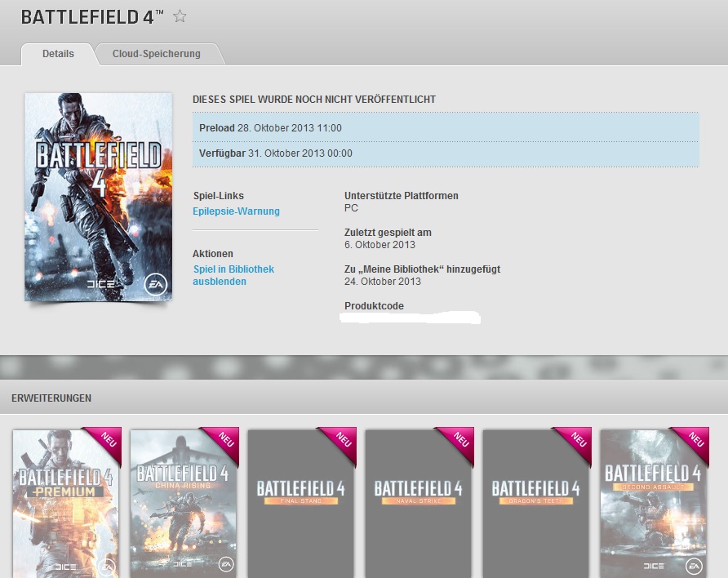Toggle the favorite star next to Battlefield 4
This screenshot has width=728, height=578.
click(x=180, y=16)
